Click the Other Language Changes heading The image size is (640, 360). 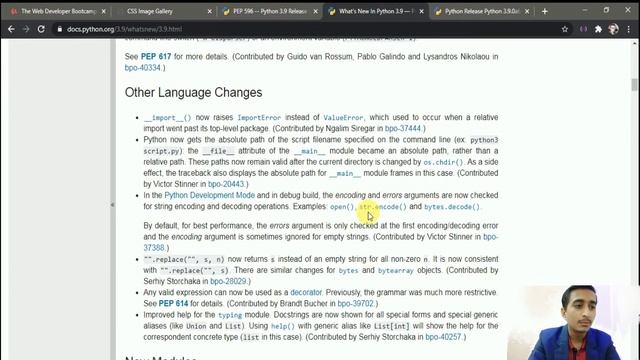(193, 93)
